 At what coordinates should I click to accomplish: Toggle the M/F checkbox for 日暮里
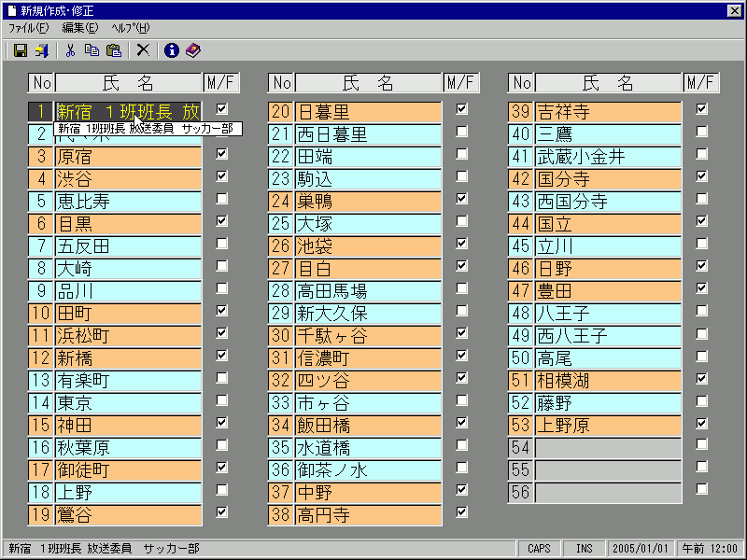461,108
